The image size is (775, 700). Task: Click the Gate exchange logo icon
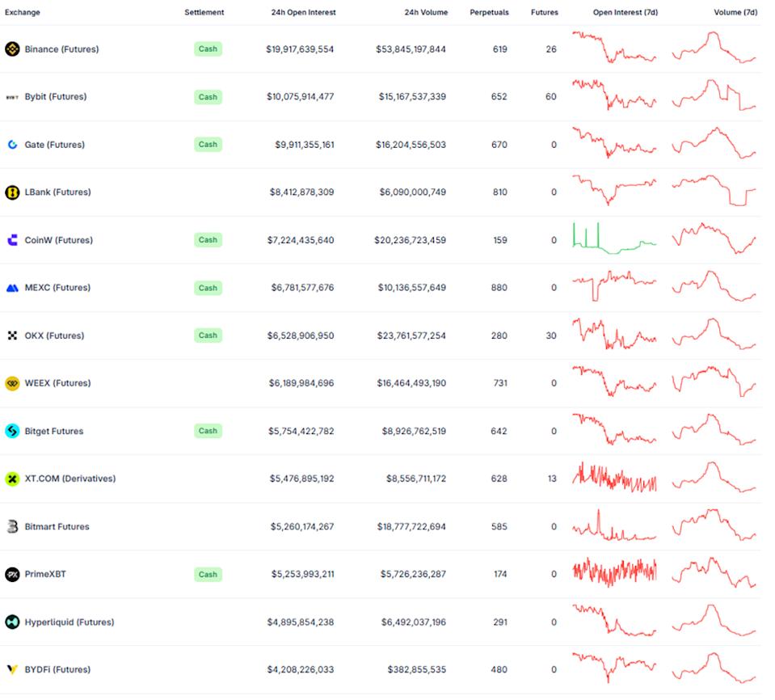12,145
